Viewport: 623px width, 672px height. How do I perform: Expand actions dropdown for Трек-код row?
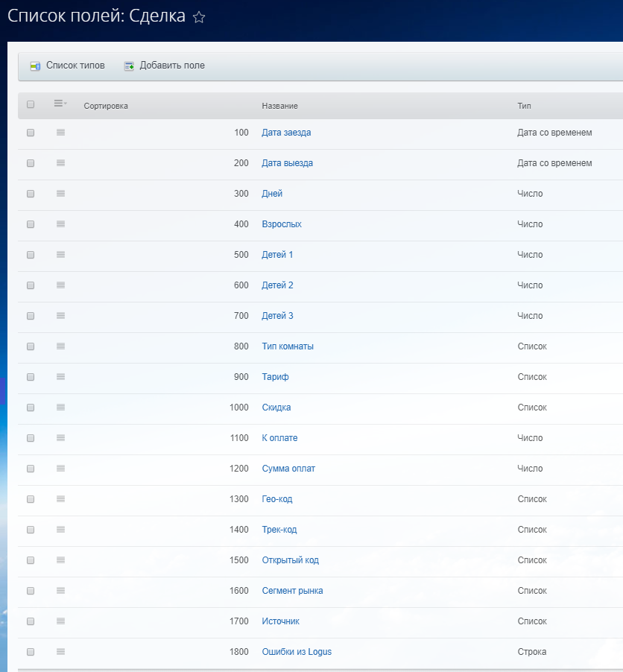[60, 530]
